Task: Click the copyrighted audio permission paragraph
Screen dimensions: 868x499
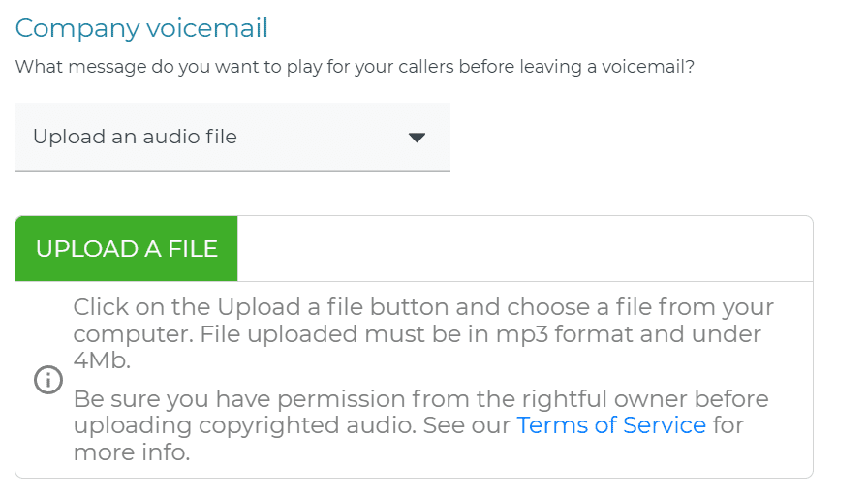Action: (420, 425)
